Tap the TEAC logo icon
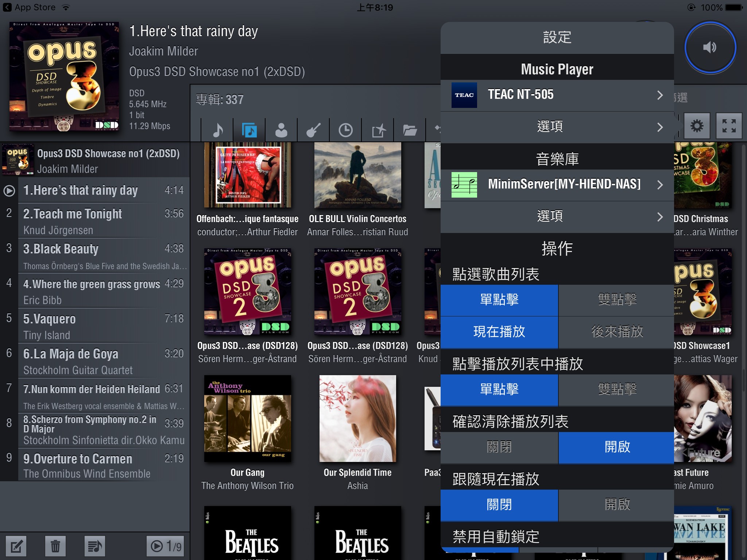Screen dimensions: 747x560 click(464, 95)
